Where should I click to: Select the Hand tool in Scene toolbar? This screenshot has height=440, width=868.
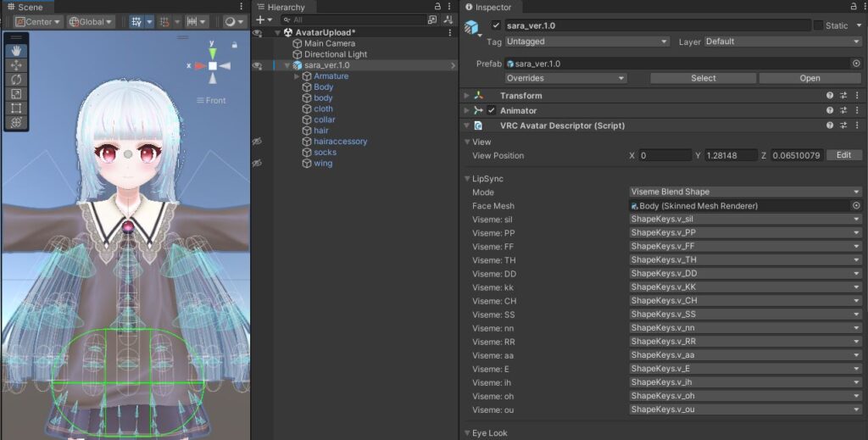[15, 51]
